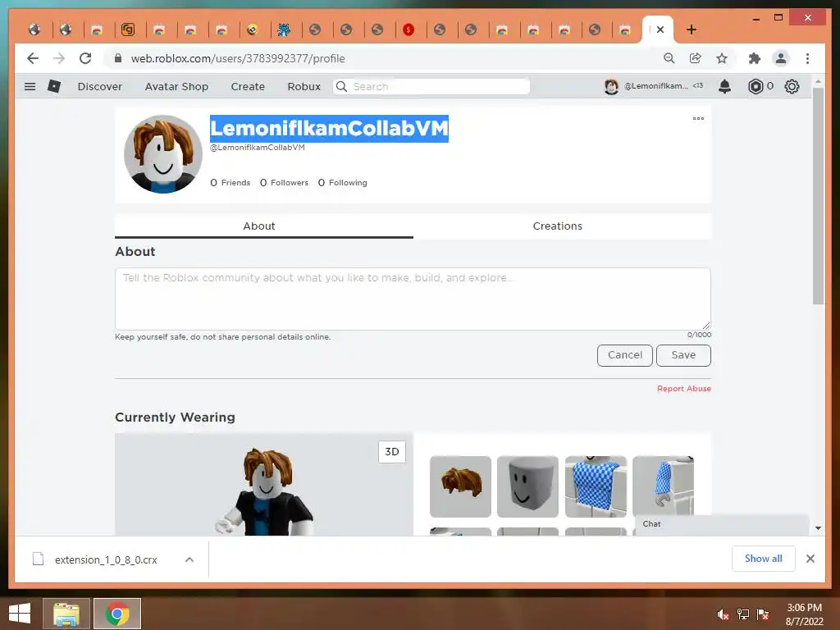The height and width of the screenshot is (630, 840).
Task: Open the checkered arm item thumbnail
Action: pos(663,486)
